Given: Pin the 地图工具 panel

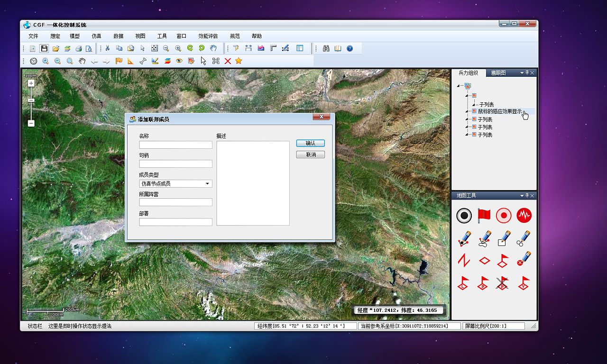Looking at the screenshot, I should (527, 196).
